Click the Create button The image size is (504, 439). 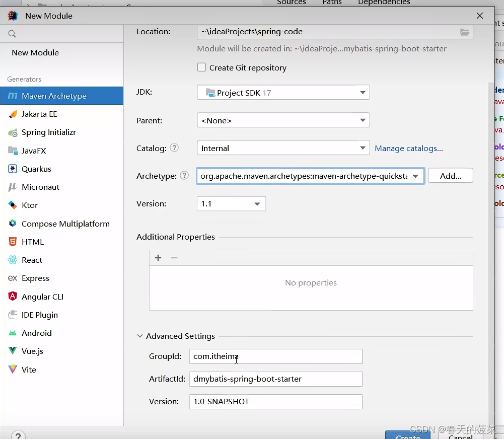407,435
